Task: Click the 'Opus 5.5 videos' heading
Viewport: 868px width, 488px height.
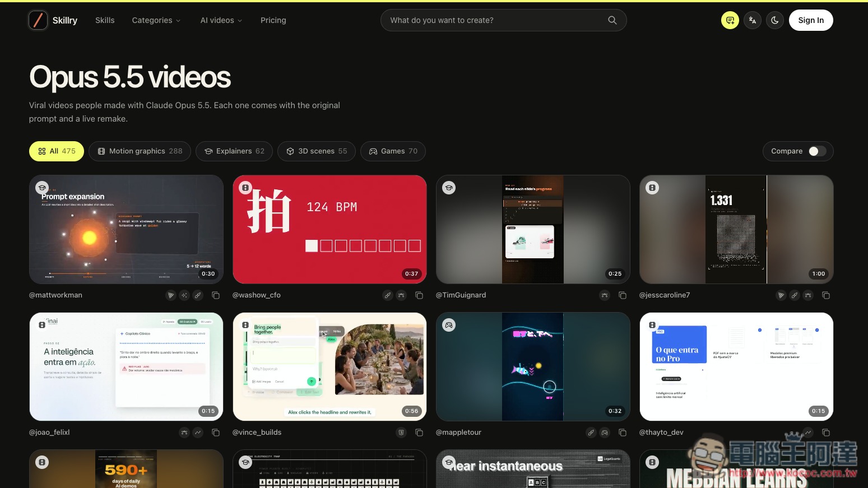Action: [130, 77]
